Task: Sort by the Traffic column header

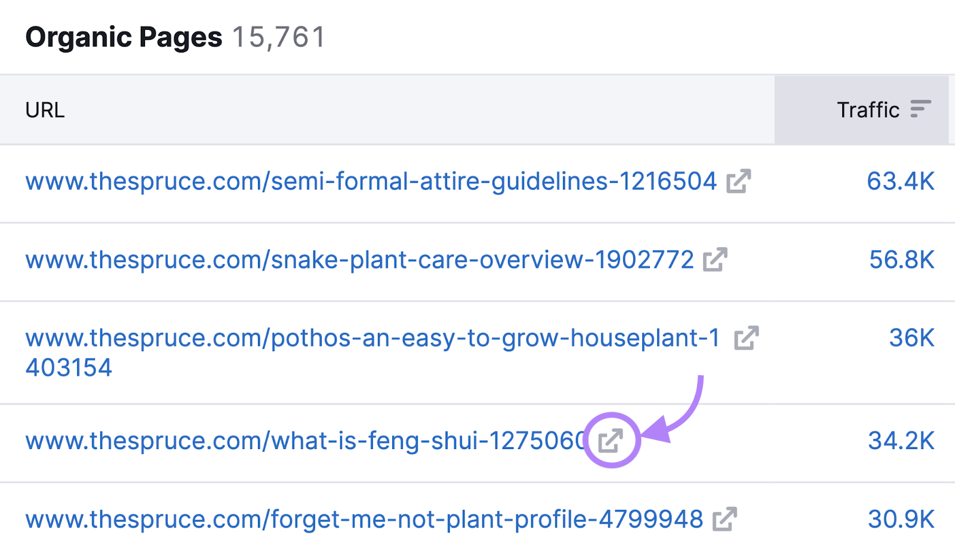Action: coord(868,110)
